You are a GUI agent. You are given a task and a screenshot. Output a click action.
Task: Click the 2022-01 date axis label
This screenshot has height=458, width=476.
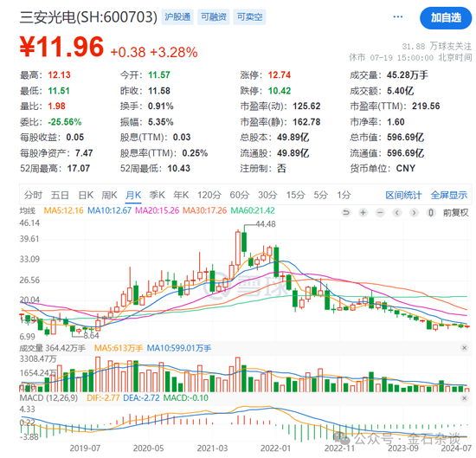275,448
